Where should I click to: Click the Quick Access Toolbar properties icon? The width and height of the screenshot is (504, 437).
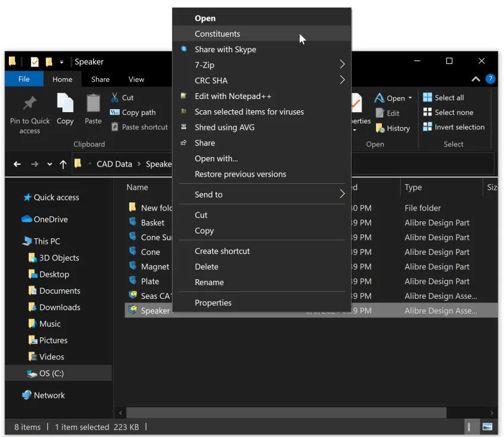(34, 62)
